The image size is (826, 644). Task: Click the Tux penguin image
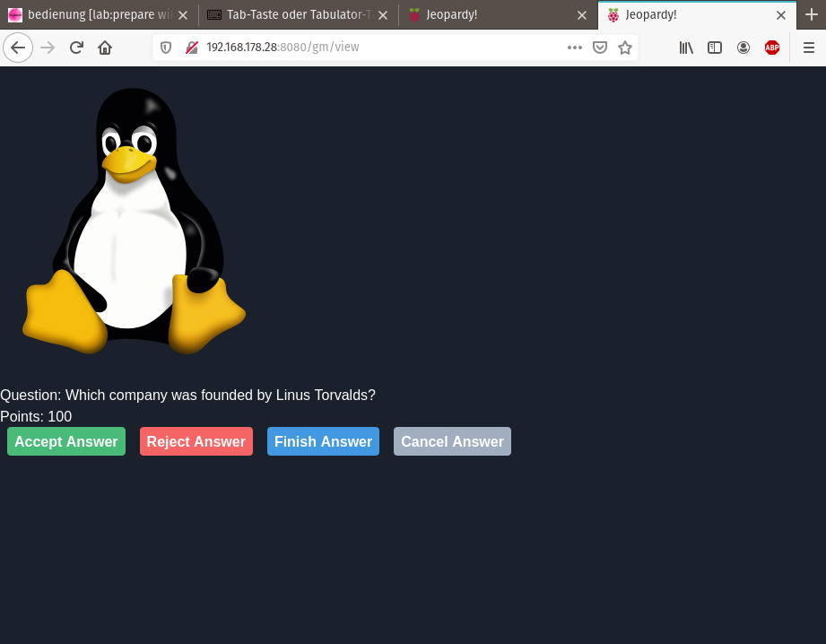[134, 222]
